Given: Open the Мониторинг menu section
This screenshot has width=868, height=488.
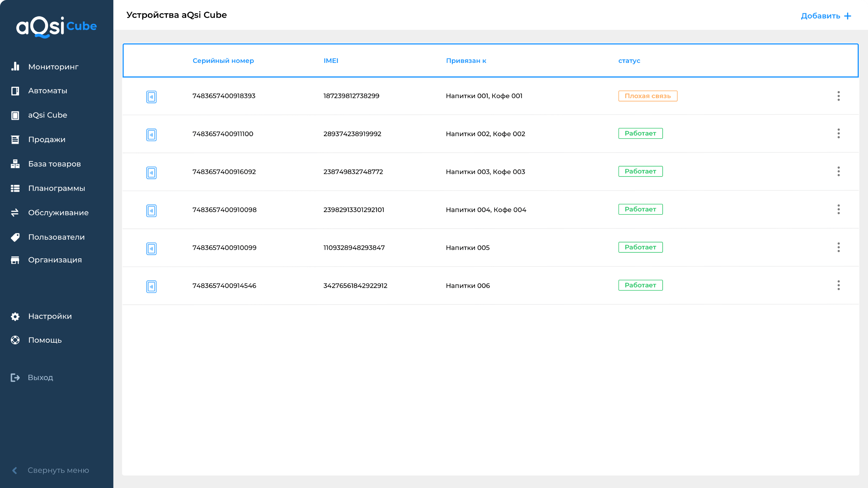Looking at the screenshot, I should [x=53, y=67].
